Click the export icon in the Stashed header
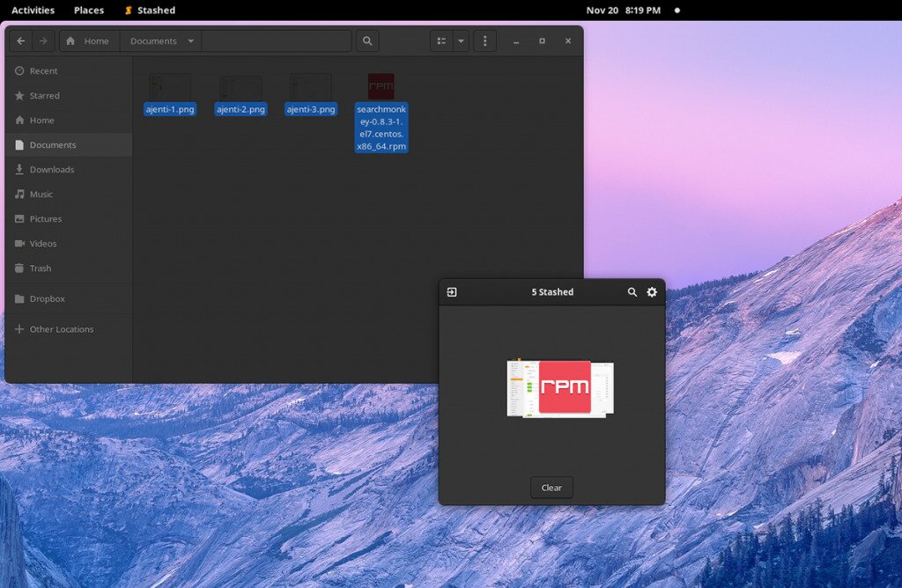Image resolution: width=902 pixels, height=588 pixels. (x=452, y=291)
